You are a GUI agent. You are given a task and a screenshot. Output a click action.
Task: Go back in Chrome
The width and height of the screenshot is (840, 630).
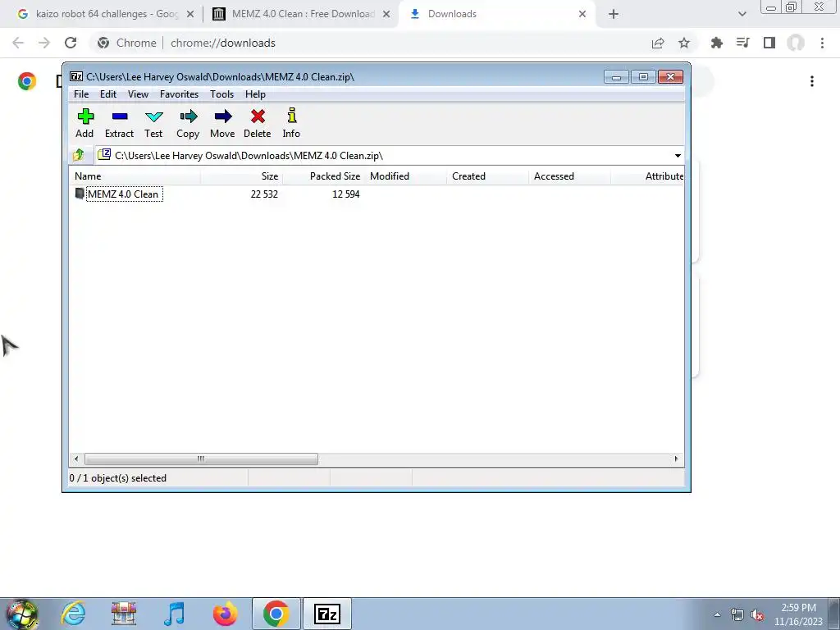click(x=18, y=43)
